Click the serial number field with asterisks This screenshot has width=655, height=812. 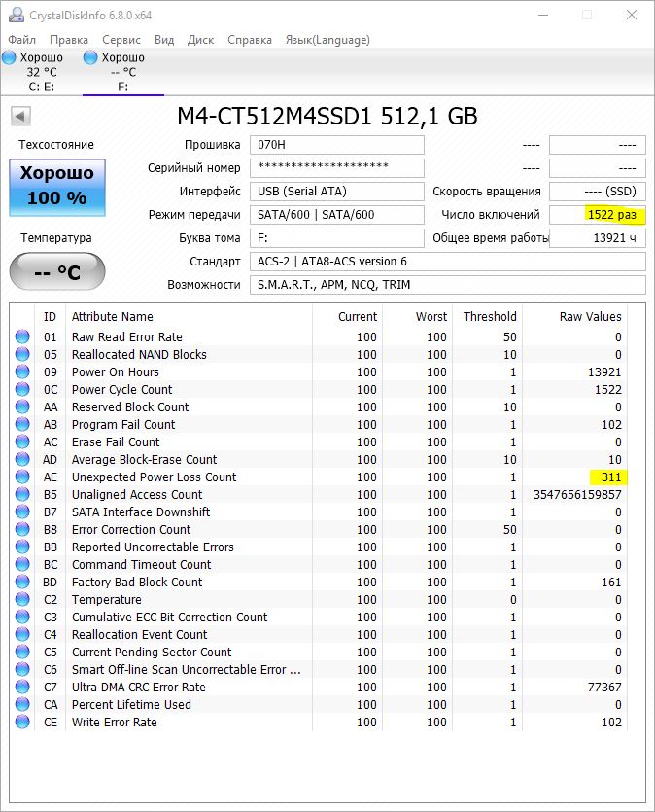[337, 168]
